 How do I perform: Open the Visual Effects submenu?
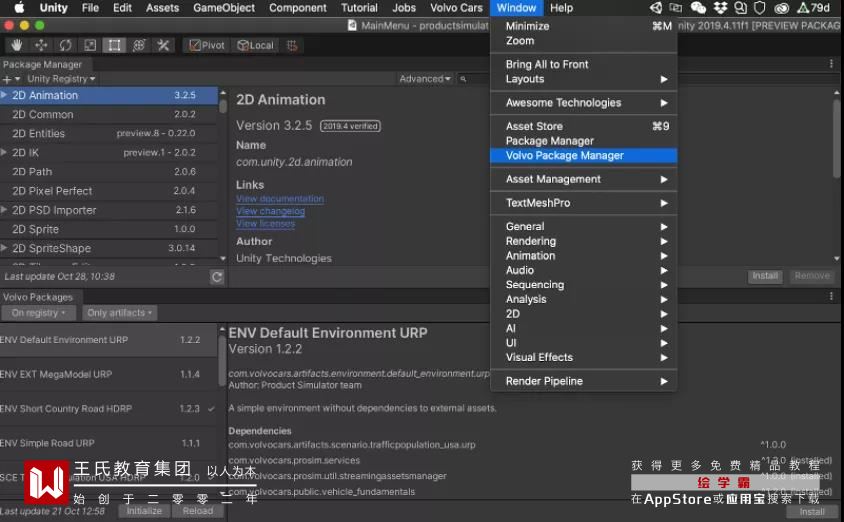[x=583, y=357]
